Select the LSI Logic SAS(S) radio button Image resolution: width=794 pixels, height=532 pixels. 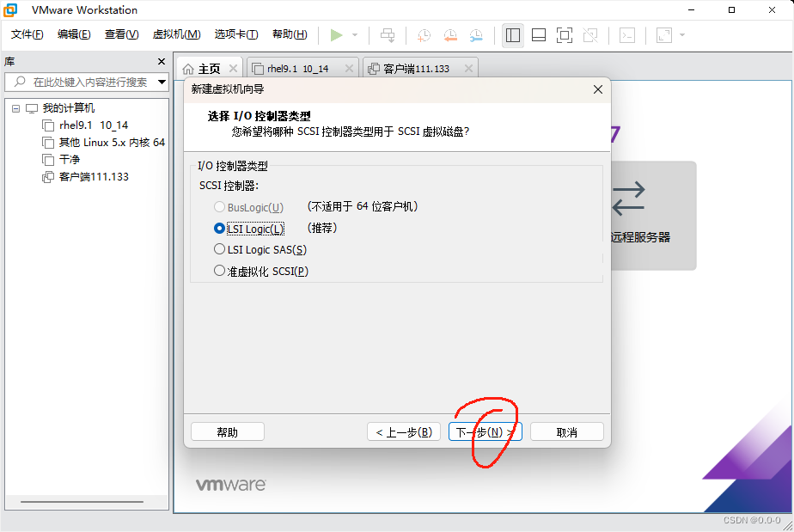(219, 249)
